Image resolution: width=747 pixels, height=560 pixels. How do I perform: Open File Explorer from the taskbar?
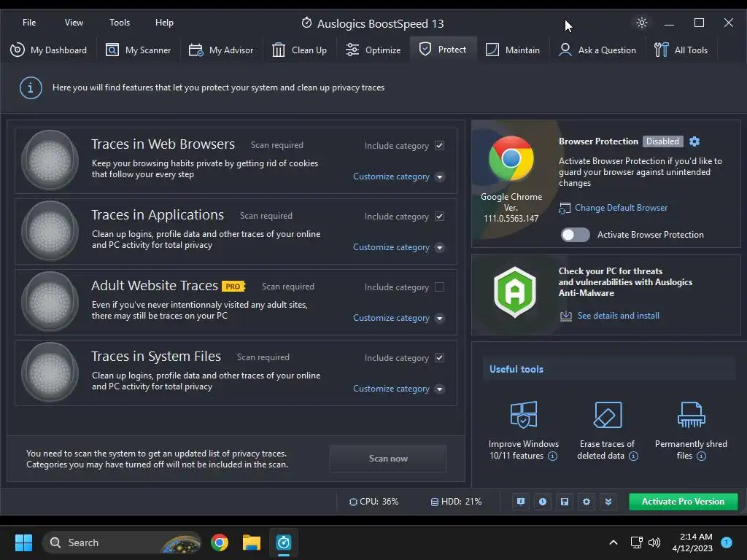click(252, 542)
